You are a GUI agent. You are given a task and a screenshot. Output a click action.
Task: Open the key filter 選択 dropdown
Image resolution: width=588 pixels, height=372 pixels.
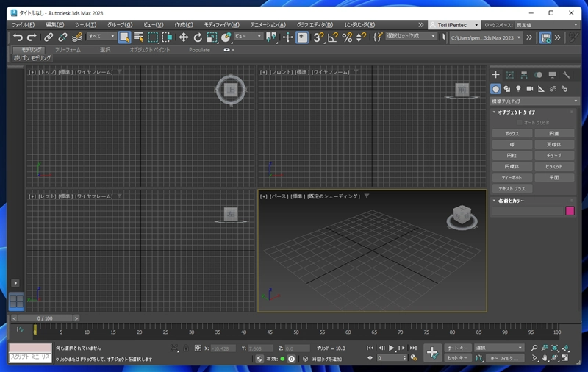pos(498,348)
